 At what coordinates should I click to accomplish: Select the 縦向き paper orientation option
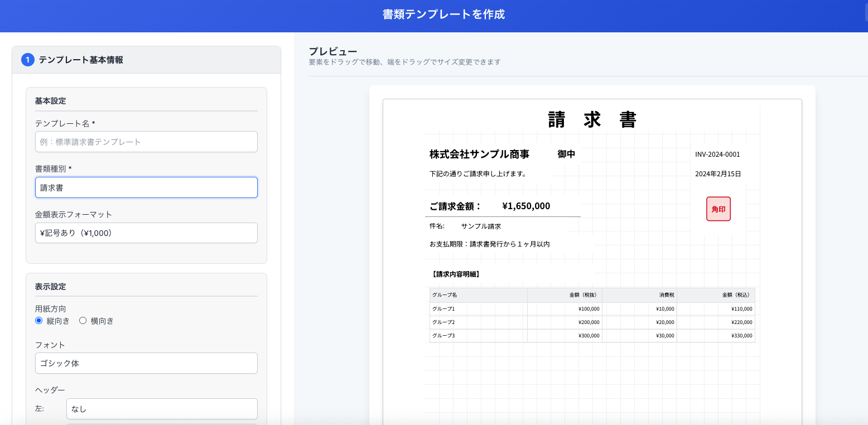click(x=38, y=320)
